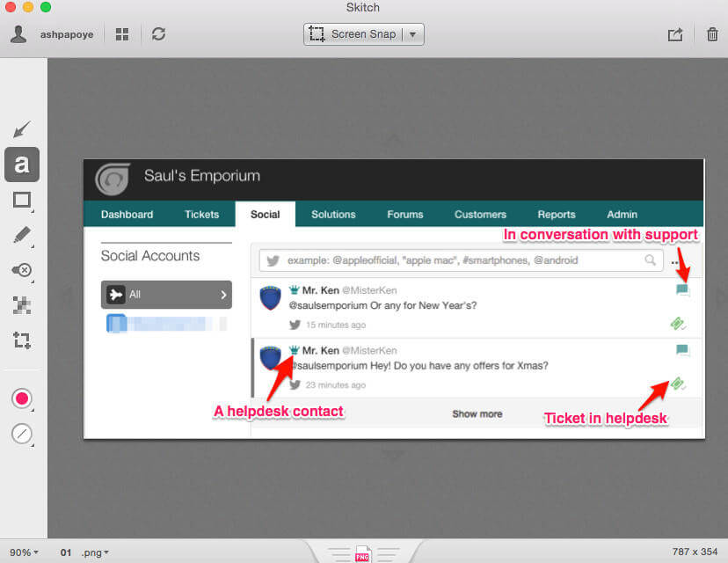
Task: Select the Crop tool
Action: [x=22, y=340]
